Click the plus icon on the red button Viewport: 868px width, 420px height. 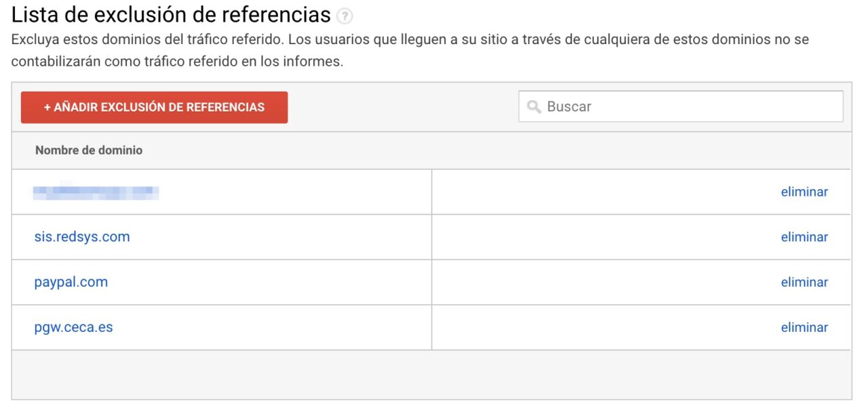point(47,106)
